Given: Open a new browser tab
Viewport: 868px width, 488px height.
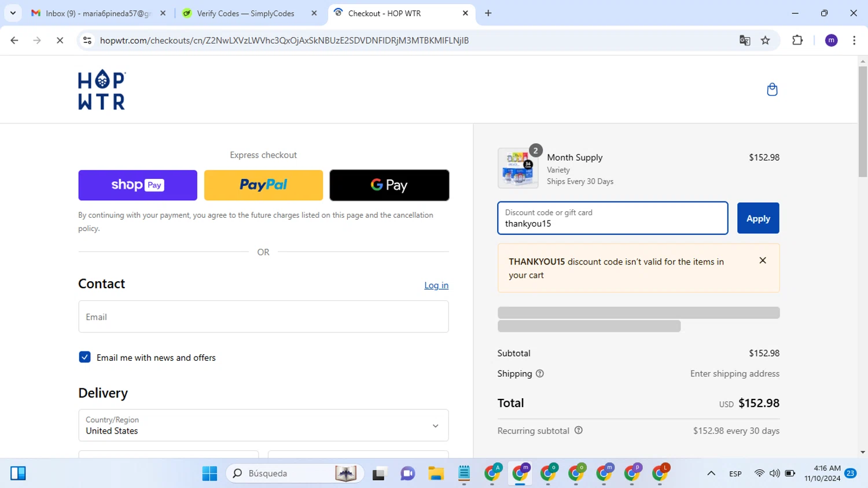Looking at the screenshot, I should tap(488, 13).
